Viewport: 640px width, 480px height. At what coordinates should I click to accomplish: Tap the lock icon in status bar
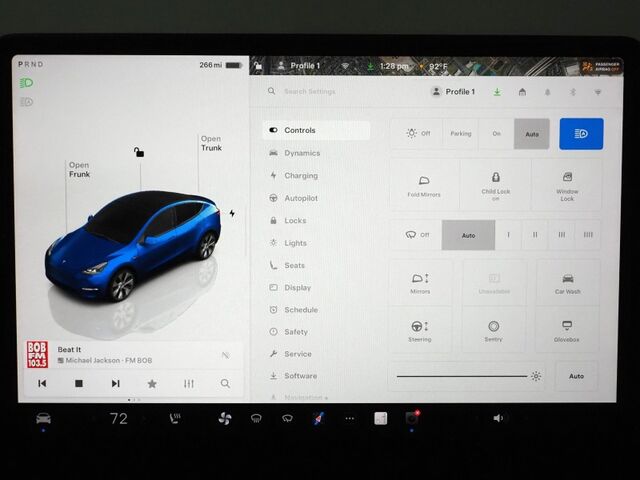pyautogui.click(x=258, y=66)
